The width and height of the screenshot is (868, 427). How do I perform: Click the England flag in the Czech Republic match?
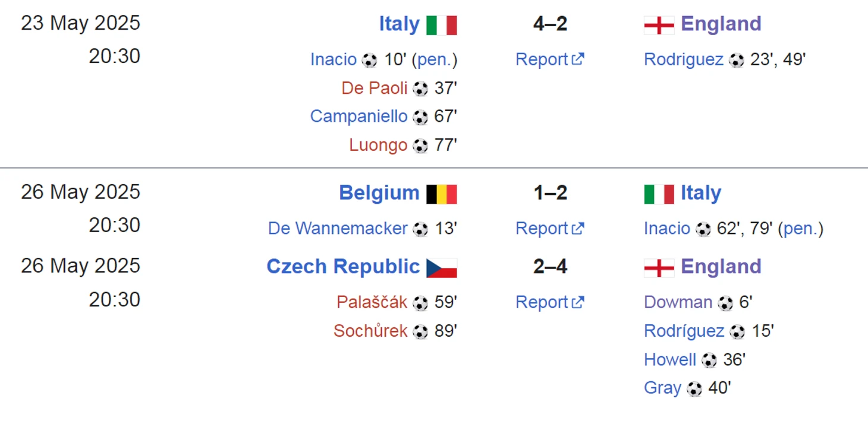pos(659,268)
